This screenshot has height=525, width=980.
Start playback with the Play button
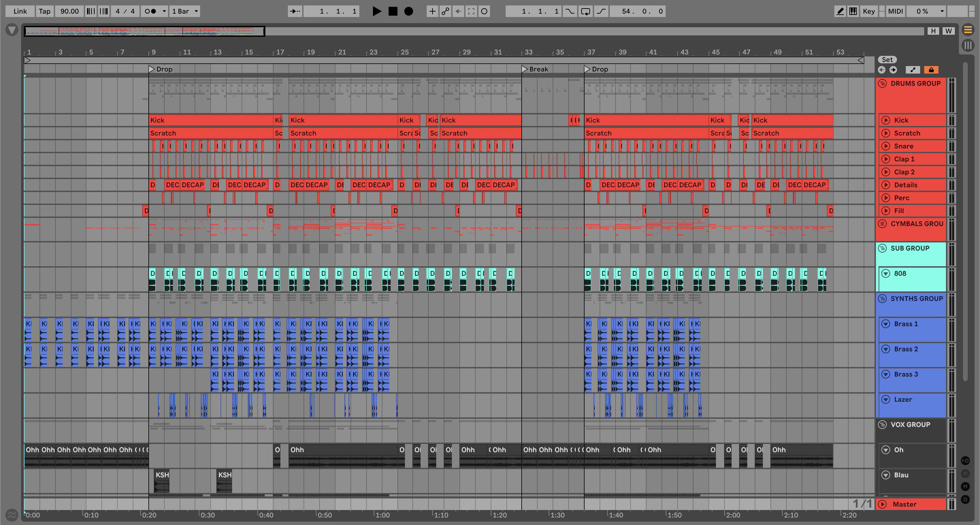tap(377, 12)
